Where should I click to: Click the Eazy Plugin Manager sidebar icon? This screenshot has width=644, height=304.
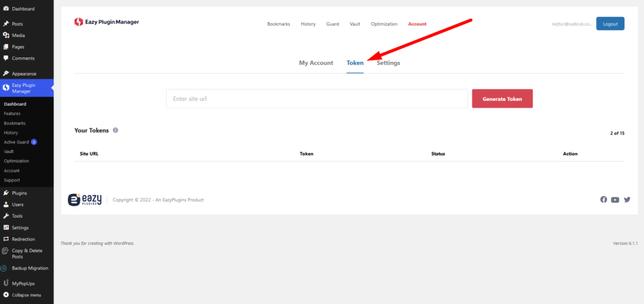point(6,88)
